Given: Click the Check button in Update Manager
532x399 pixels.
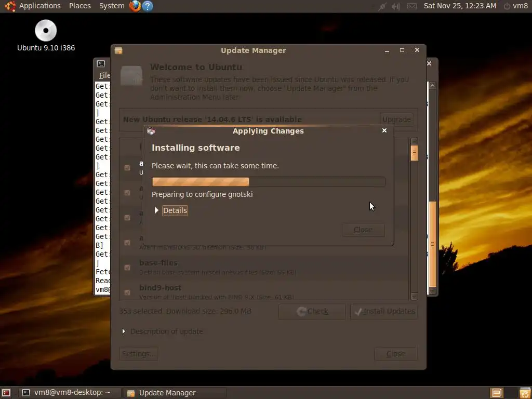Looking at the screenshot, I should click(312, 312).
